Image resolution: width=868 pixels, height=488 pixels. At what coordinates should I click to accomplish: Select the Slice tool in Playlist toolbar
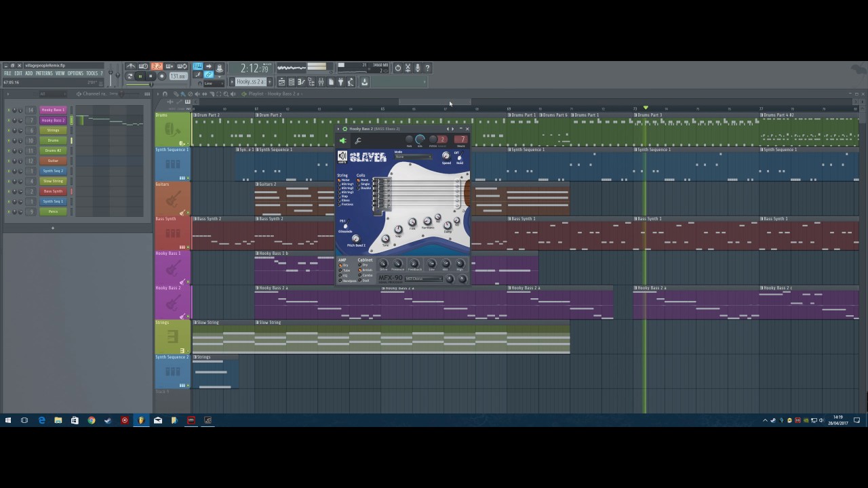pos(212,94)
